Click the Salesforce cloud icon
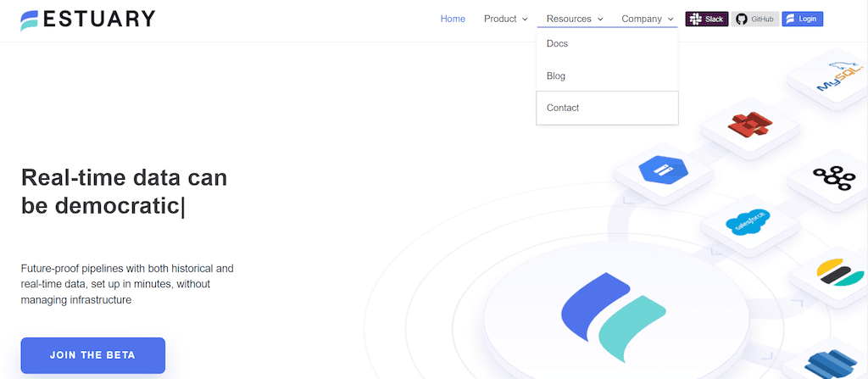This screenshot has width=868, height=379. pos(750,224)
